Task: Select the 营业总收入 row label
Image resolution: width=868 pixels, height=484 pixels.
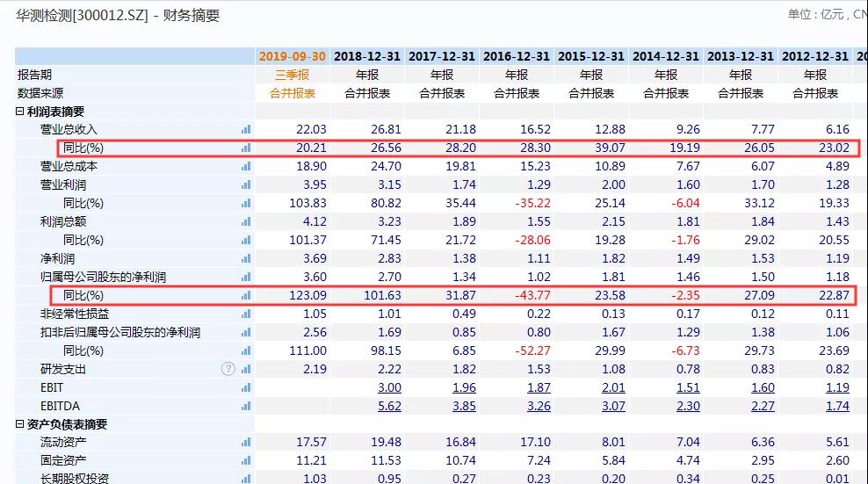Action: (69, 130)
